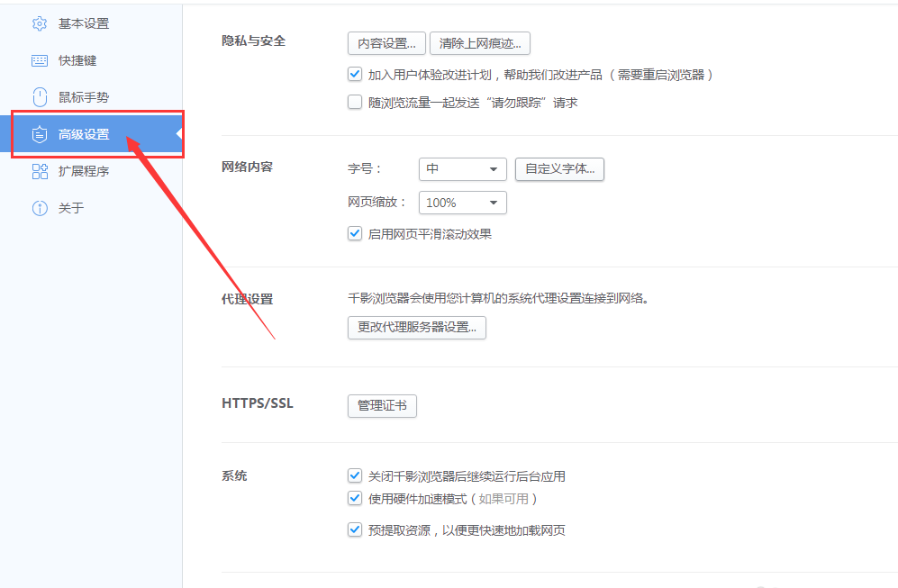This screenshot has height=588, width=898.
Task: Click the 内容设置... button
Action: click(x=386, y=43)
